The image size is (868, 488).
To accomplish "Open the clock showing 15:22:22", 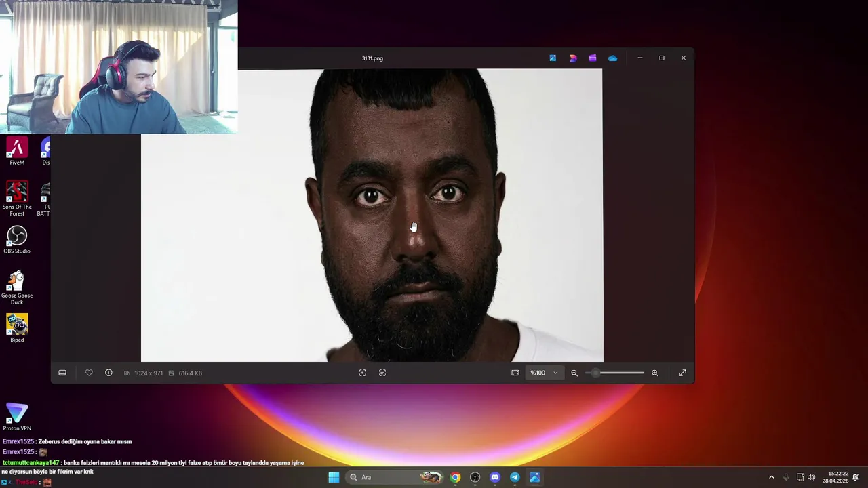I will [835, 477].
